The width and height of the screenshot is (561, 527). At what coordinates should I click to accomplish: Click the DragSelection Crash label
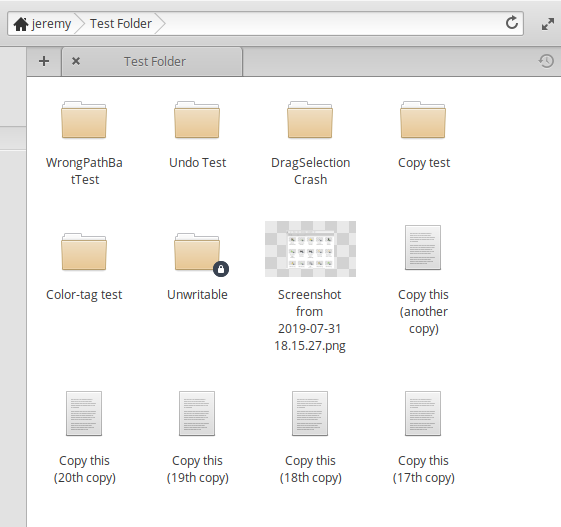[x=311, y=171]
